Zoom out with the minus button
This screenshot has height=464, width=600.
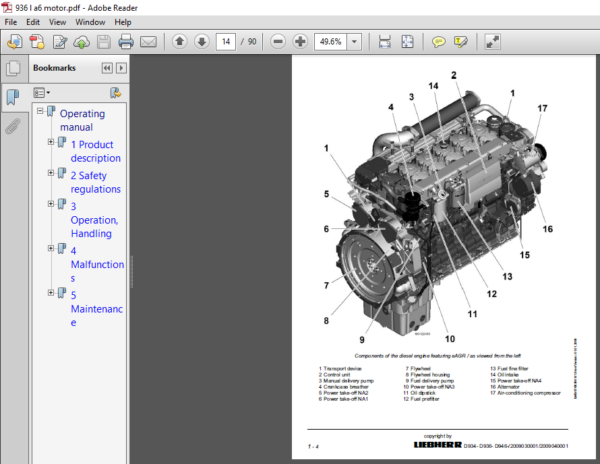tap(278, 41)
